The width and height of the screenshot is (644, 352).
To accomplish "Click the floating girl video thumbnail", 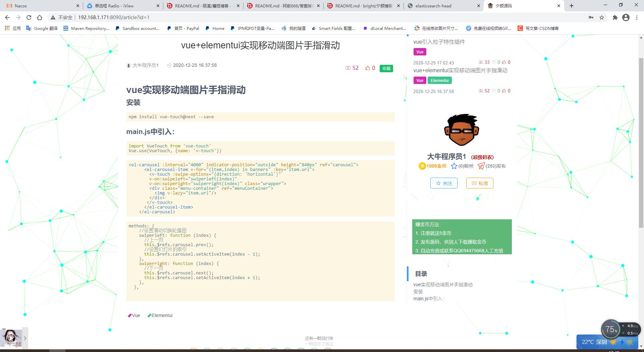I will (x=11, y=338).
